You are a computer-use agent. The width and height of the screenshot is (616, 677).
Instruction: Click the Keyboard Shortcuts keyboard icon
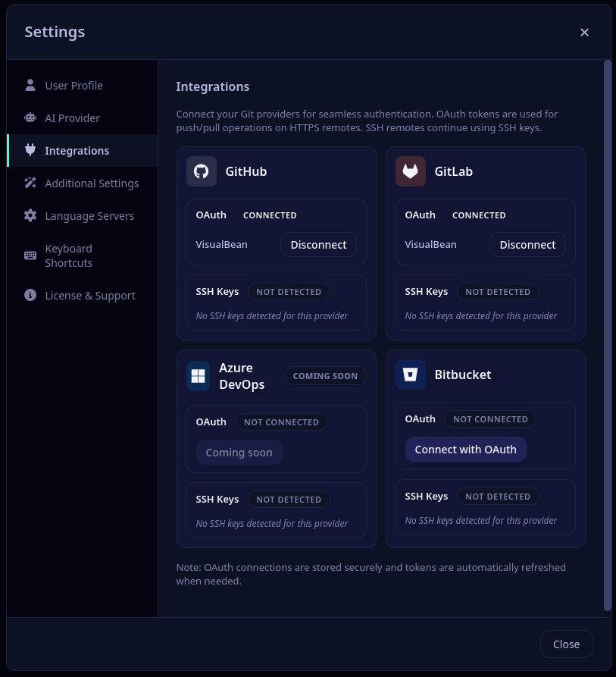[30, 255]
